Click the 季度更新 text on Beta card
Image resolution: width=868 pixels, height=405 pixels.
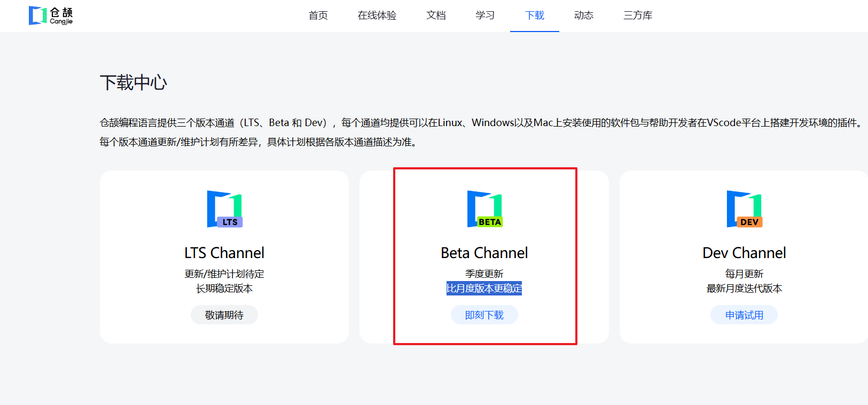(484, 274)
